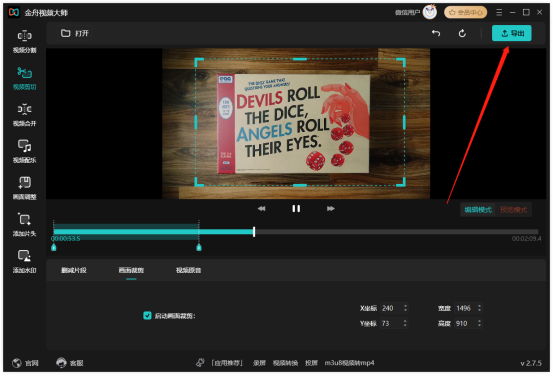Increase 宽度 with the up arrow
Image resolution: width=553 pixels, height=376 pixels.
coord(479,306)
